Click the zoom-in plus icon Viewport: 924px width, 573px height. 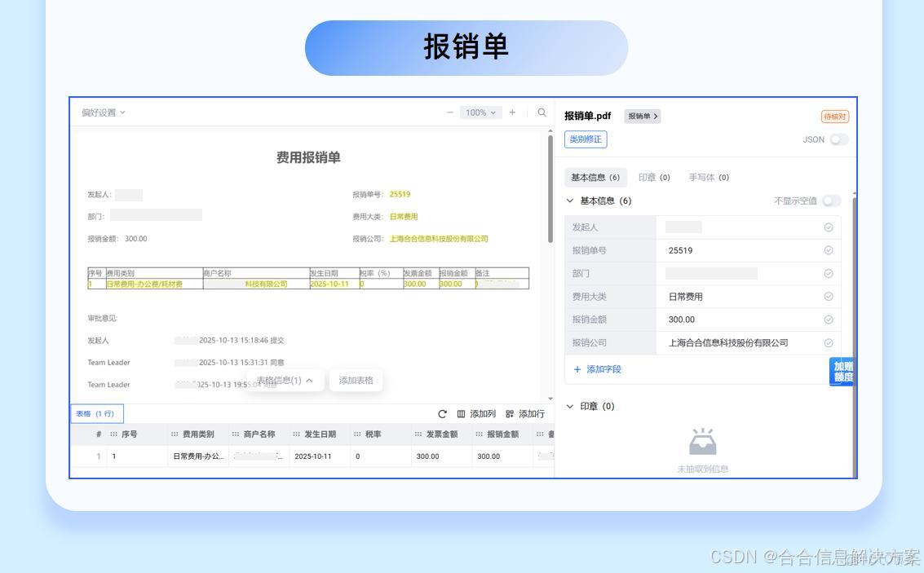click(x=511, y=112)
